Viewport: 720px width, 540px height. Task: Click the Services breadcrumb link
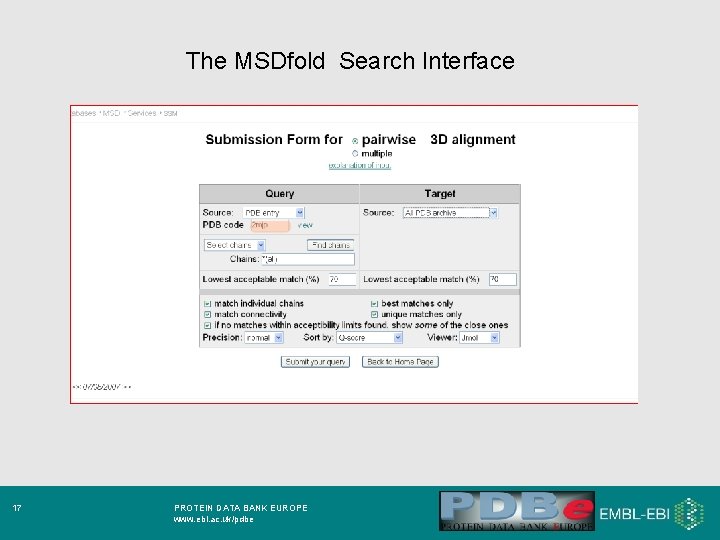click(x=142, y=113)
